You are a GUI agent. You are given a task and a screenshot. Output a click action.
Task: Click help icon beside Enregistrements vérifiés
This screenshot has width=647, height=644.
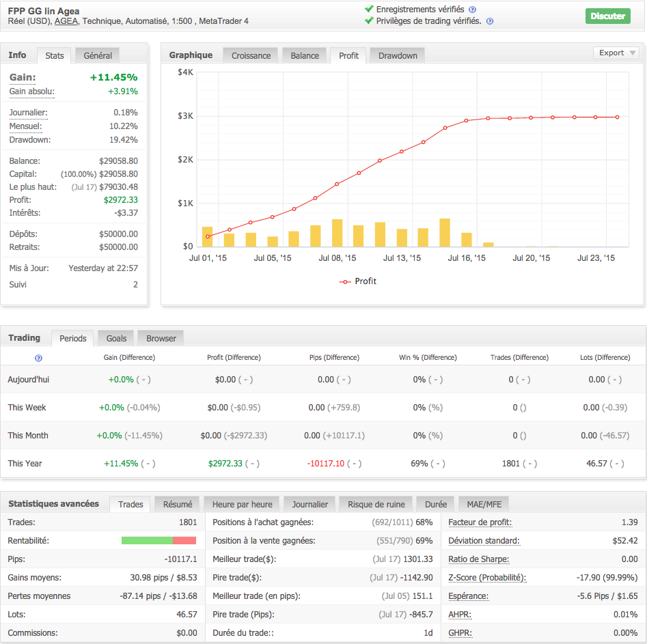(x=473, y=10)
